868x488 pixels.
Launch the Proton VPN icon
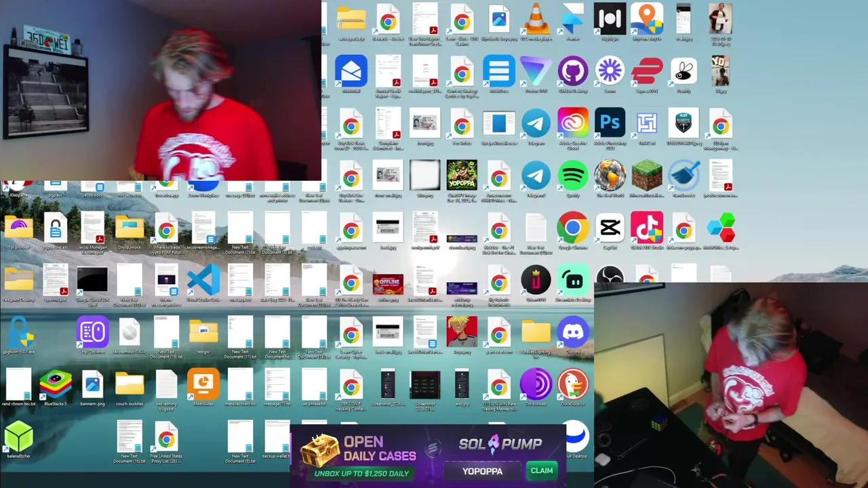536,71
